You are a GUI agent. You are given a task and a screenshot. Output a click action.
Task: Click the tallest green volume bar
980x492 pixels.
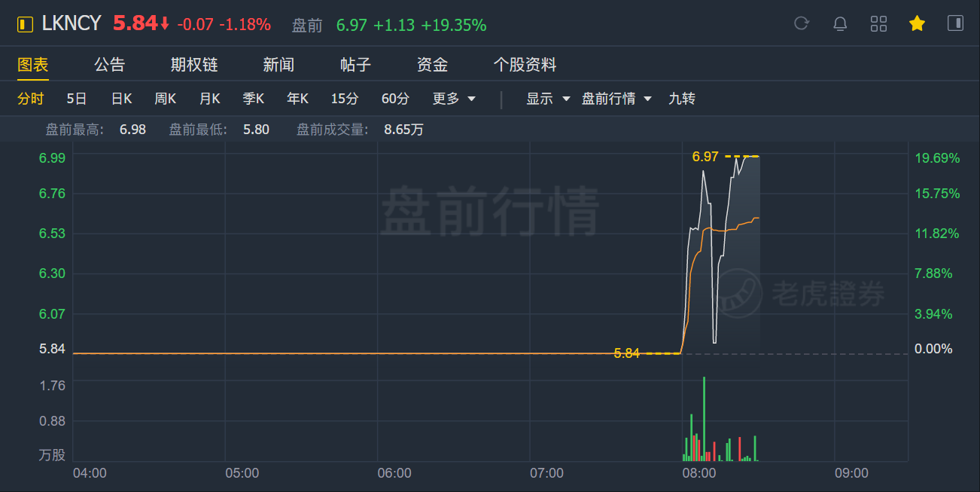coord(704,418)
